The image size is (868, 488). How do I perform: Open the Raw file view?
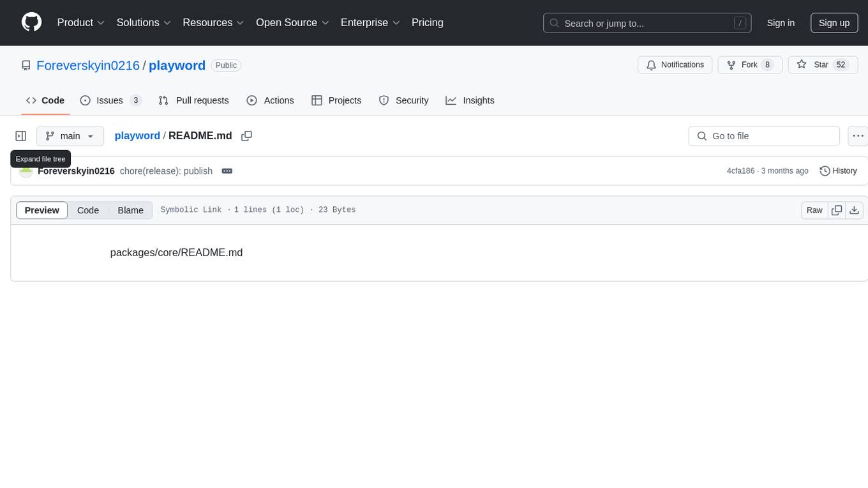[x=814, y=210]
